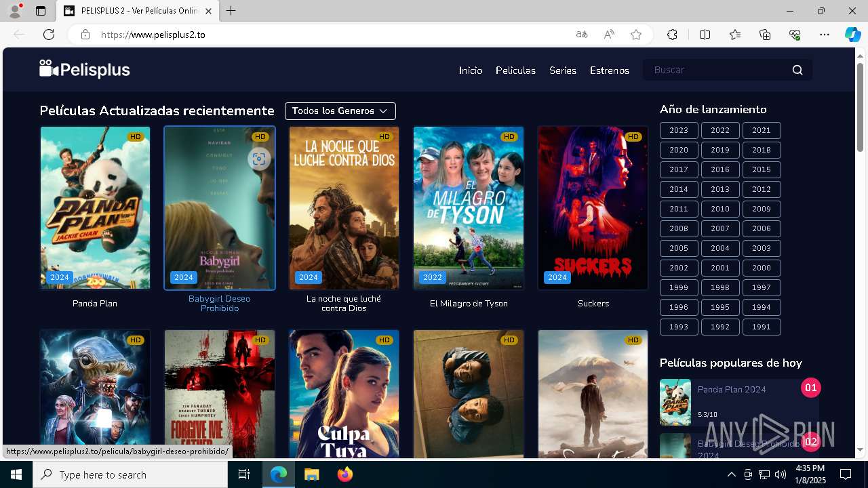Open Browser essentials icon
This screenshot has height=488, width=868.
pos(795,35)
